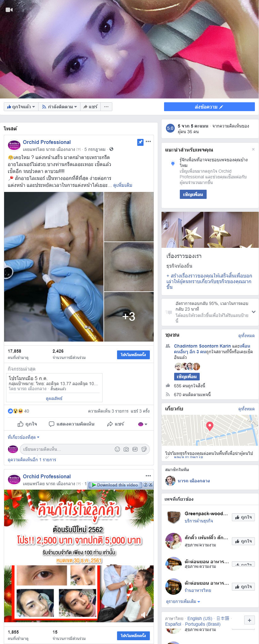Expand the 'ที่เกี่ยวข้องที่สุด' comment sort dropdown
259x644 pixels.
pos(23,437)
